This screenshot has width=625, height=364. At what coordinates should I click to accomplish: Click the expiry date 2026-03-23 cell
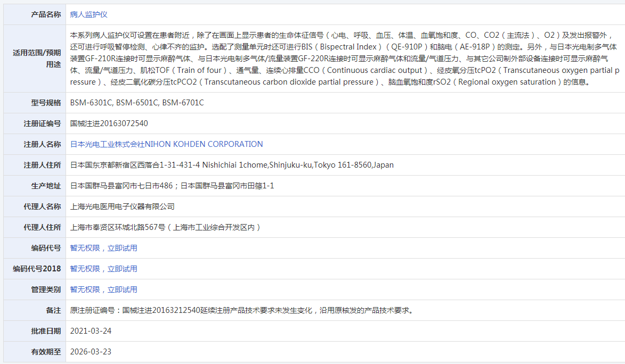(x=90, y=351)
